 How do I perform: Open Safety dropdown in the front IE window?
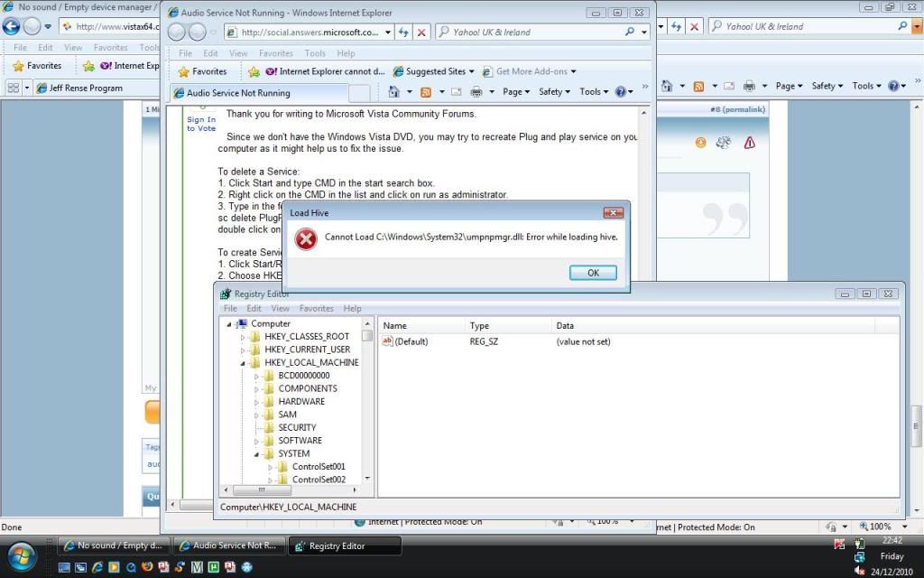pos(554,91)
